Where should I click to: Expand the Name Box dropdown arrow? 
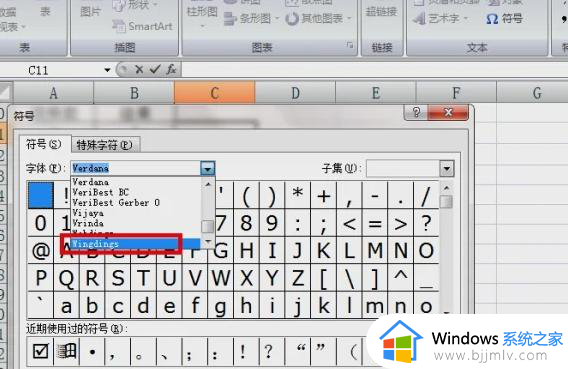107,70
